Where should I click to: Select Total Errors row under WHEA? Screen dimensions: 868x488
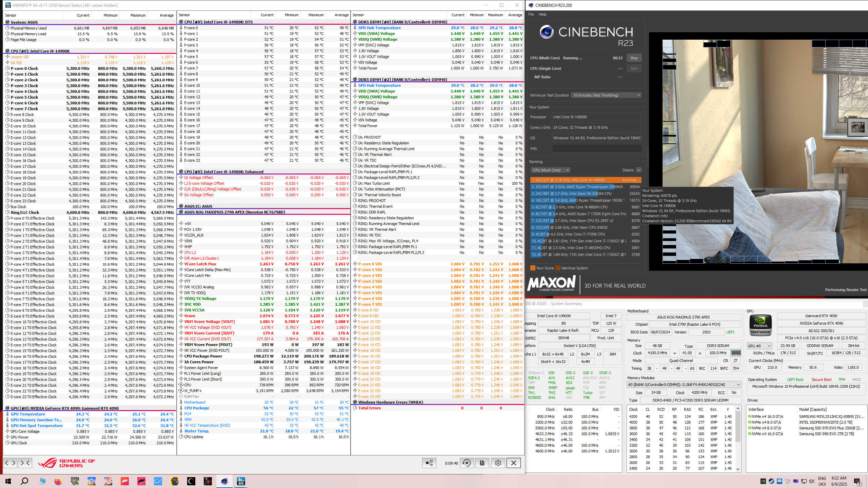[438, 408]
